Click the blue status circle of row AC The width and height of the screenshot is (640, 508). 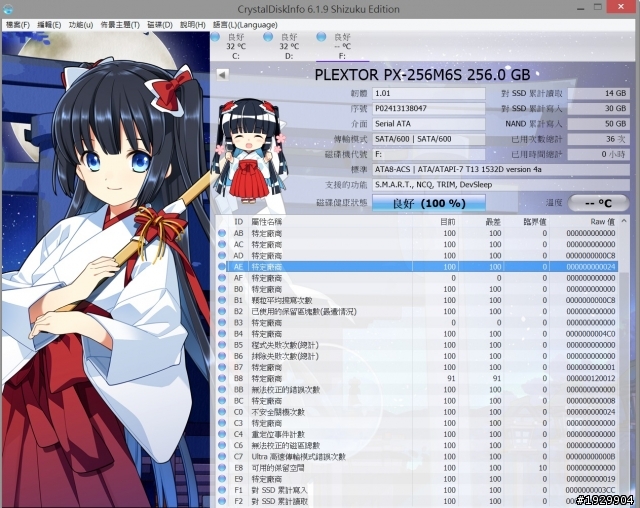[222, 244]
